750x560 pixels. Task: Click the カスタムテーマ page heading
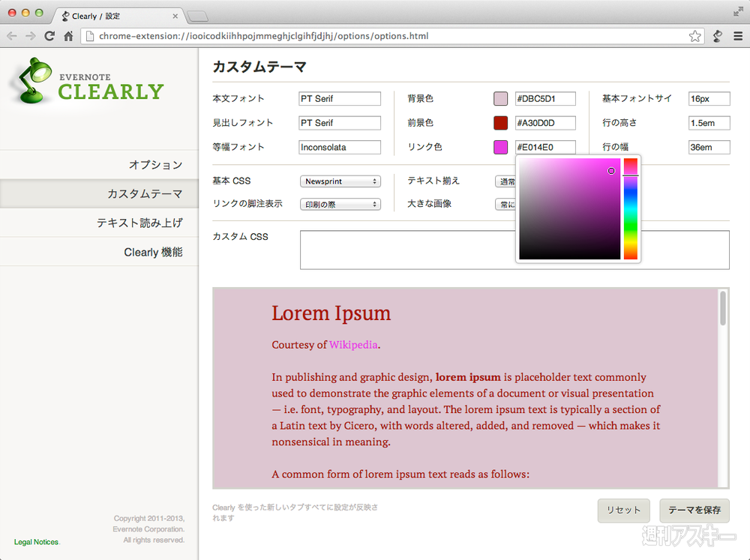[259, 67]
